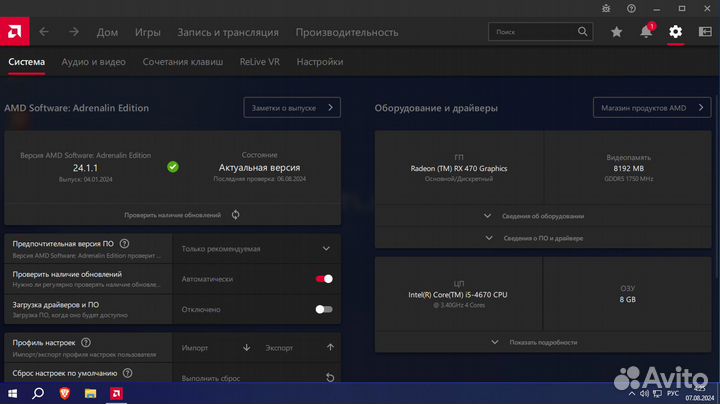This screenshot has height=404, width=720.
Task: Click Импорт profile label
Action: (195, 348)
